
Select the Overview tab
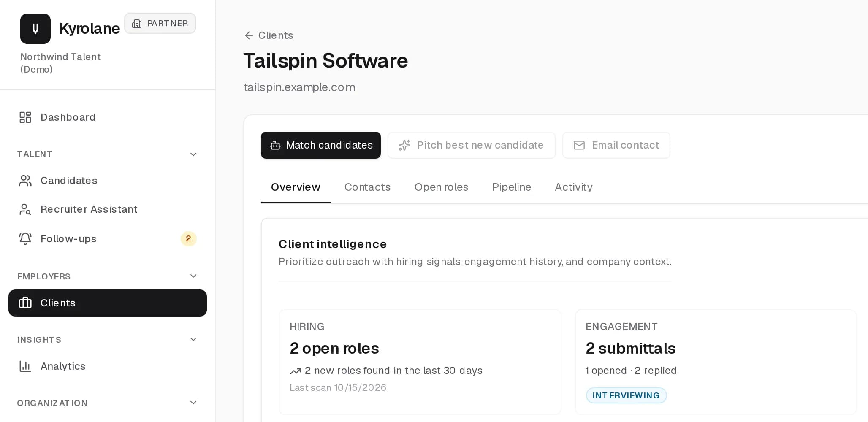pos(296,187)
